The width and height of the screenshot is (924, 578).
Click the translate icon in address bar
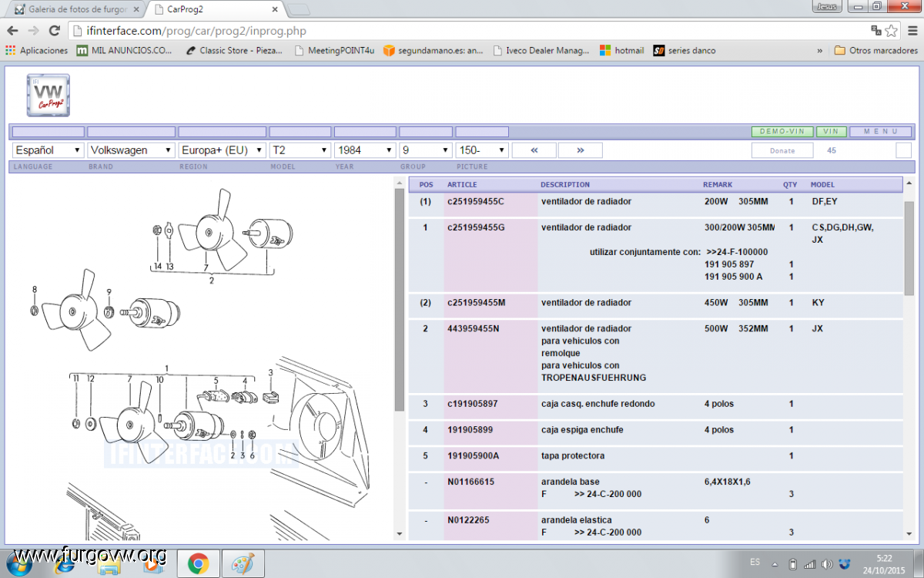pos(876,31)
